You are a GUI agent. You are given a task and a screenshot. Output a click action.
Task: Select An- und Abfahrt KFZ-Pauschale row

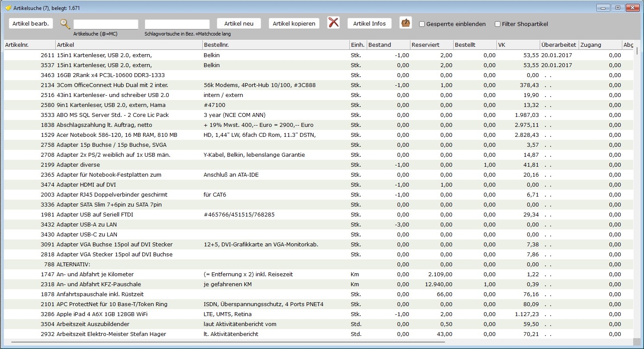319,284
